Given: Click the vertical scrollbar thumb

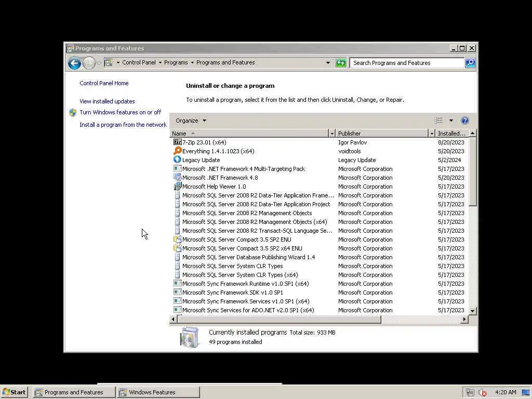Looking at the screenshot, I should pos(473,171).
